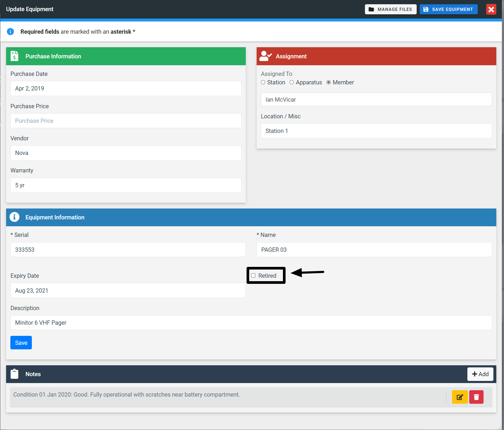Check the Retired checkbox

point(253,276)
